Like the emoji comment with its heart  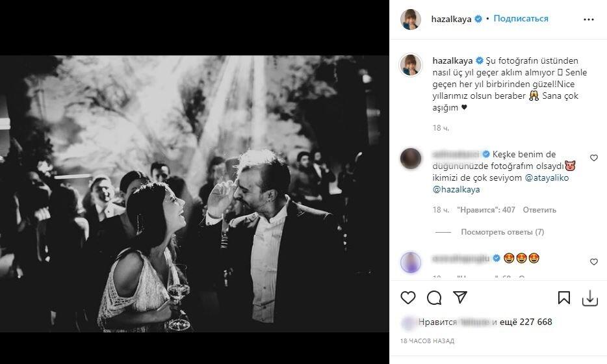593,262
